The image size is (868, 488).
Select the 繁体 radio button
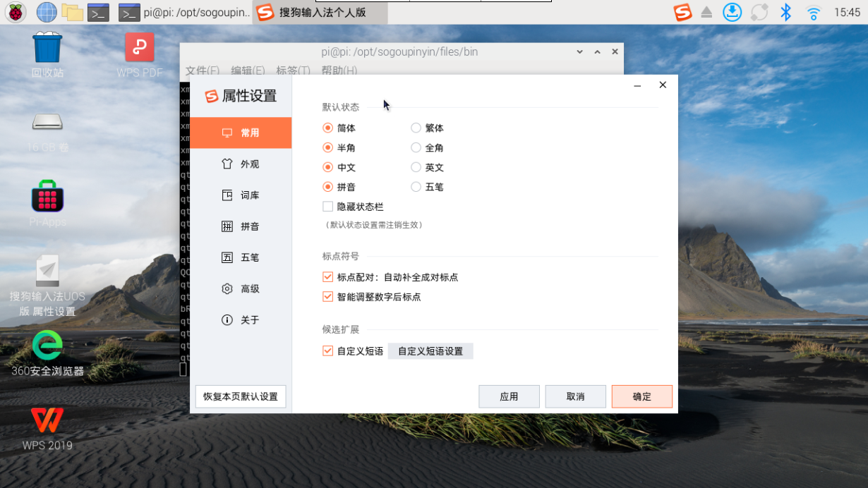click(x=416, y=128)
